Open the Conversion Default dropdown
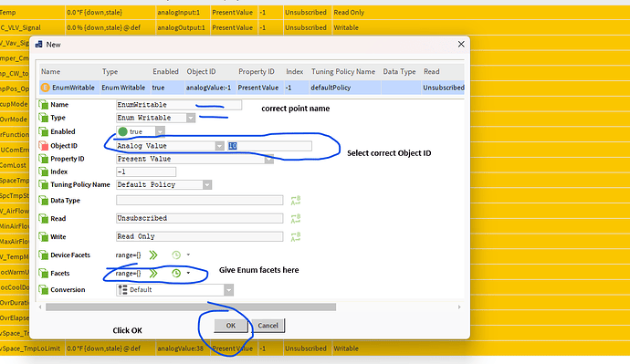Screen dimensions: 630x364 pos(228,290)
